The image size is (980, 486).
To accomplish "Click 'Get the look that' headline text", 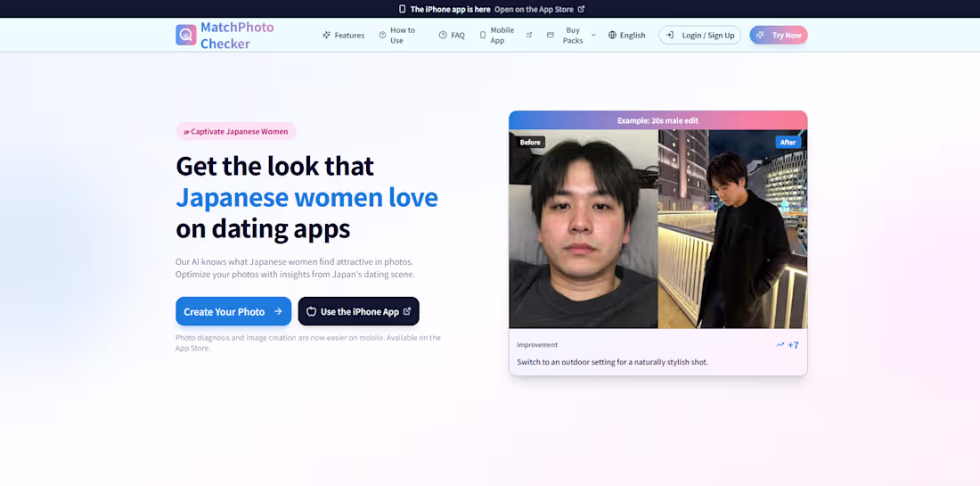I will (x=275, y=167).
